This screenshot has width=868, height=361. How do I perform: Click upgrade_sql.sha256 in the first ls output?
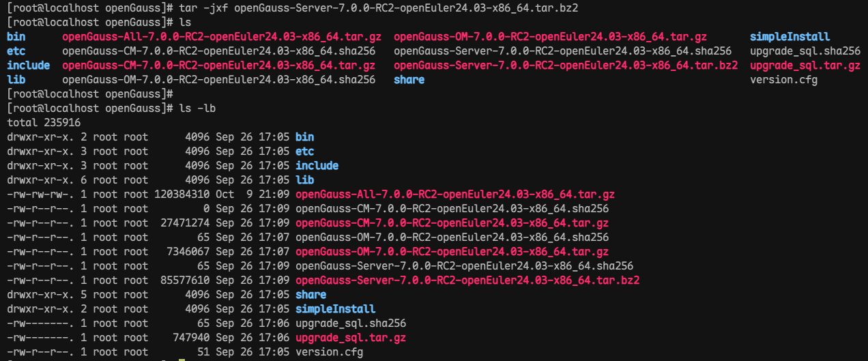pos(805,51)
